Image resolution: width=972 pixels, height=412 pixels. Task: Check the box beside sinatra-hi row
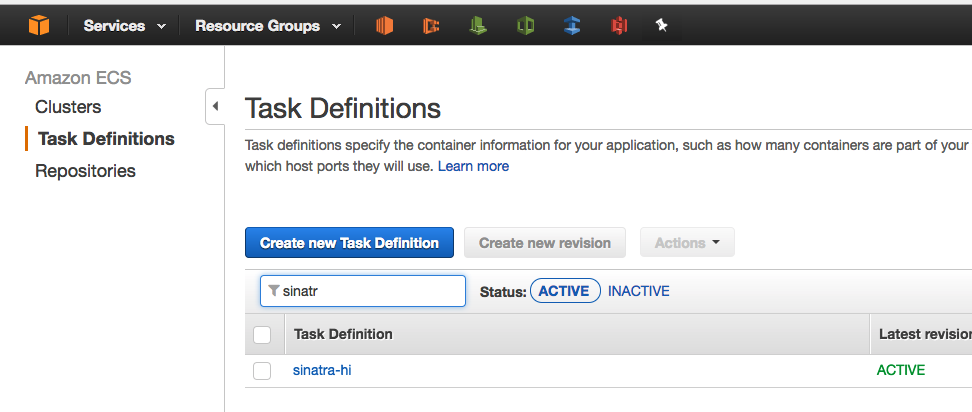click(262, 371)
